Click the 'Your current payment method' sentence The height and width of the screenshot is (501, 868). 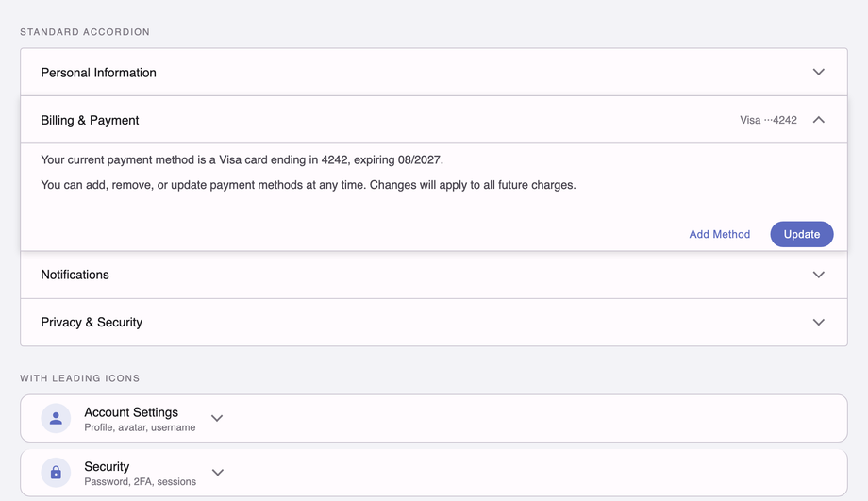coord(242,160)
